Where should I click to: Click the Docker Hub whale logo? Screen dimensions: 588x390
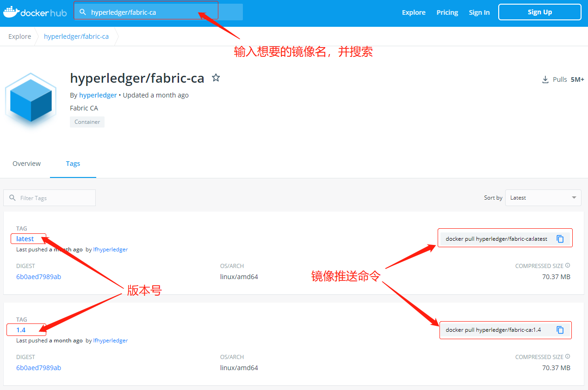35,12
